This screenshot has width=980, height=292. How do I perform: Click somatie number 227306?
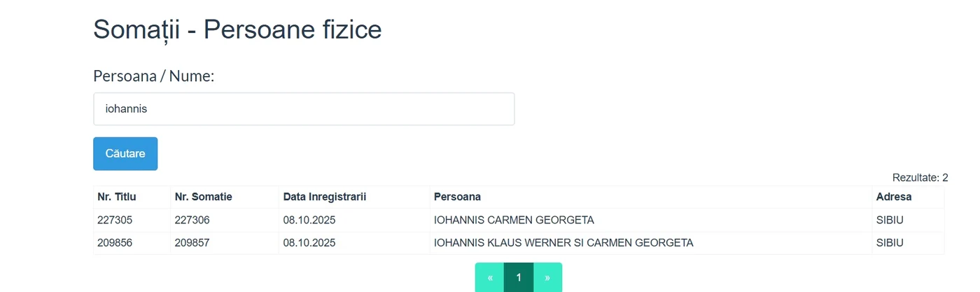(x=192, y=220)
